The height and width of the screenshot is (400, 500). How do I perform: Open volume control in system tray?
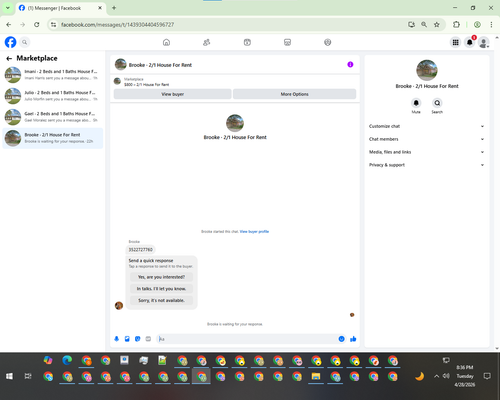pyautogui.click(x=446, y=376)
